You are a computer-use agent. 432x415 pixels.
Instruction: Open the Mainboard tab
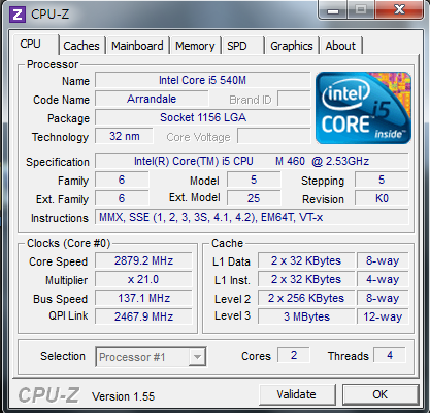click(137, 46)
